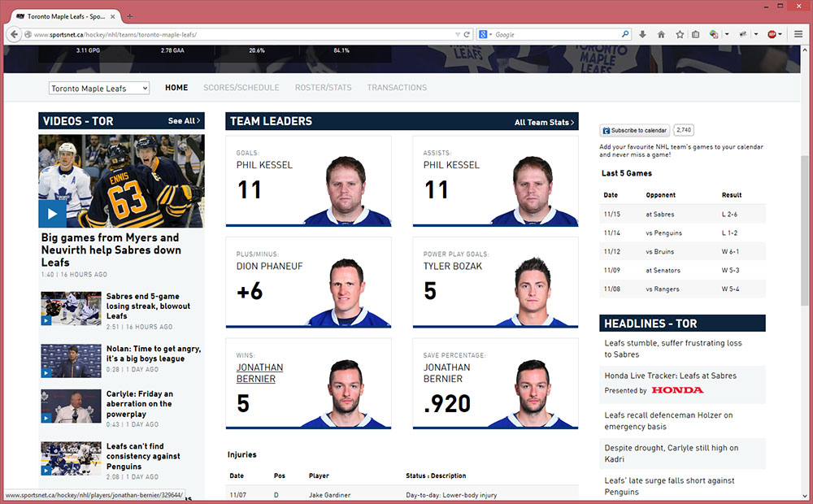
Task: Open the Firefox downloads arrow icon
Action: click(x=642, y=34)
